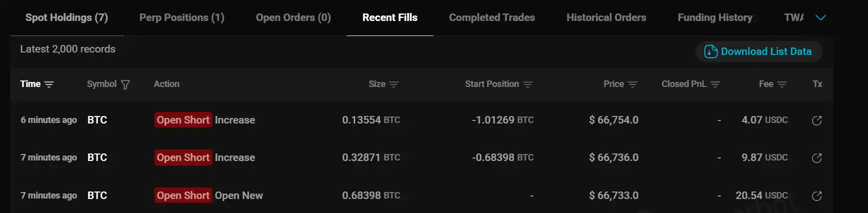Switch to Spot Holdings (7) tab
Viewport: 868px width, 213px height.
(x=66, y=17)
